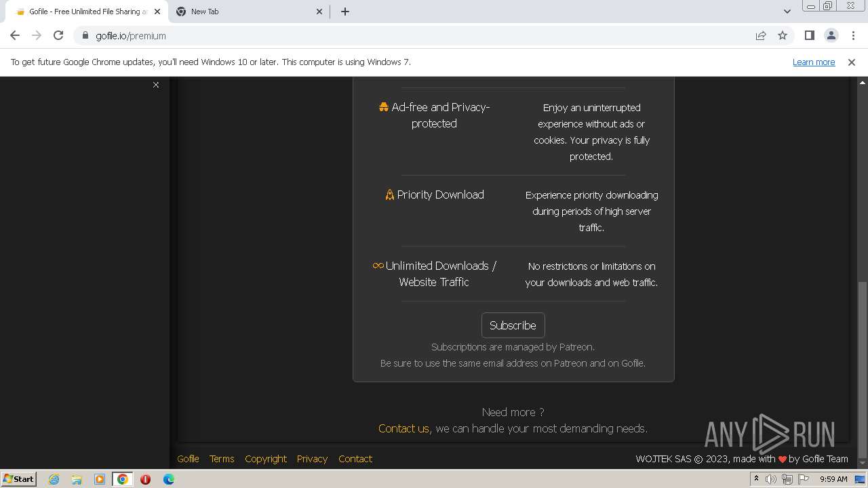The height and width of the screenshot is (488, 868).
Task: Click the 'Need more ?' text
Action: click(x=513, y=412)
